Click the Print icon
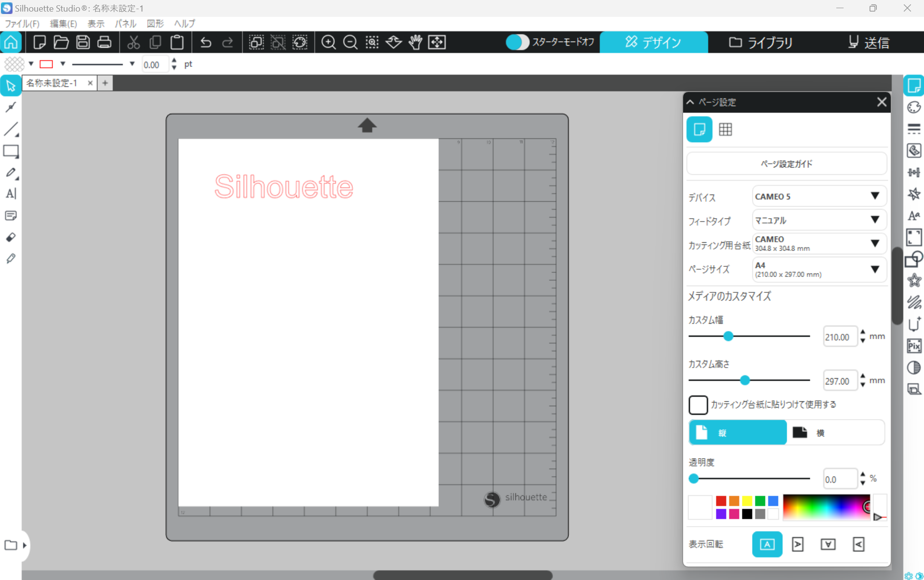 point(104,42)
